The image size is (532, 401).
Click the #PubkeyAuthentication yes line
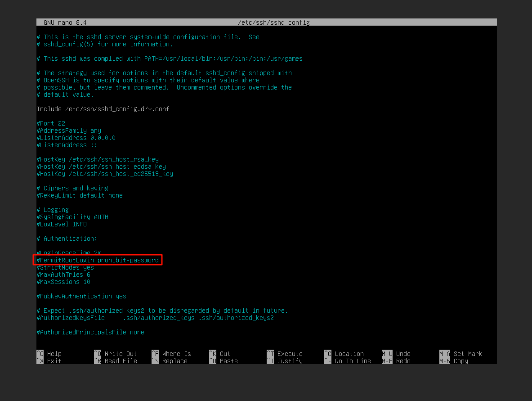point(81,296)
